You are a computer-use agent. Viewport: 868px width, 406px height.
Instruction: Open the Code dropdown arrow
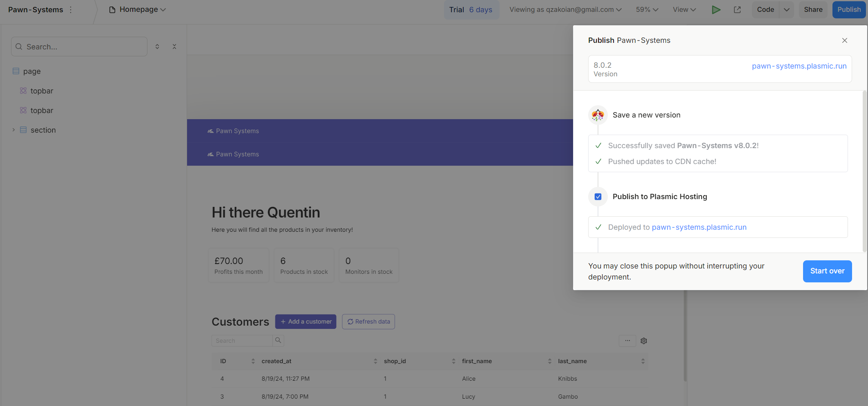coord(786,10)
